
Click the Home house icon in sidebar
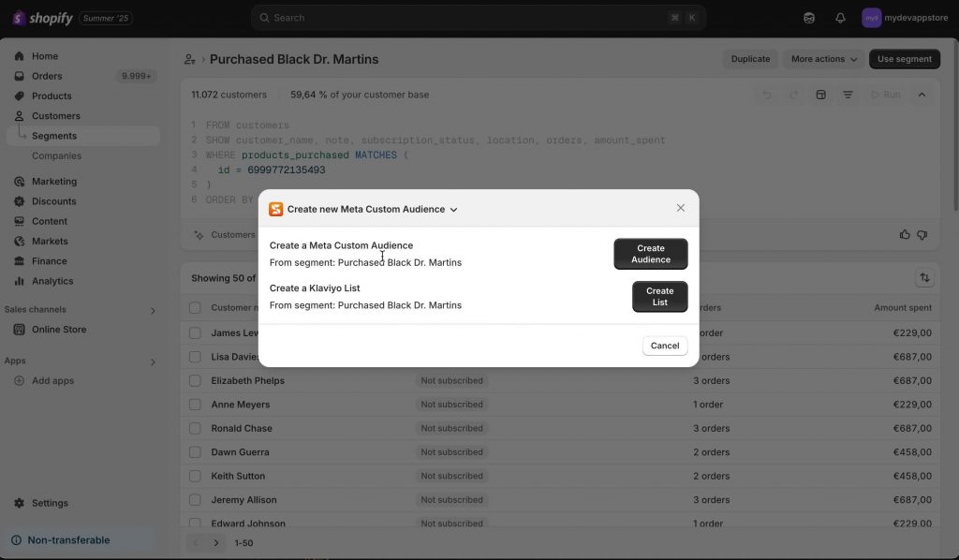19,56
